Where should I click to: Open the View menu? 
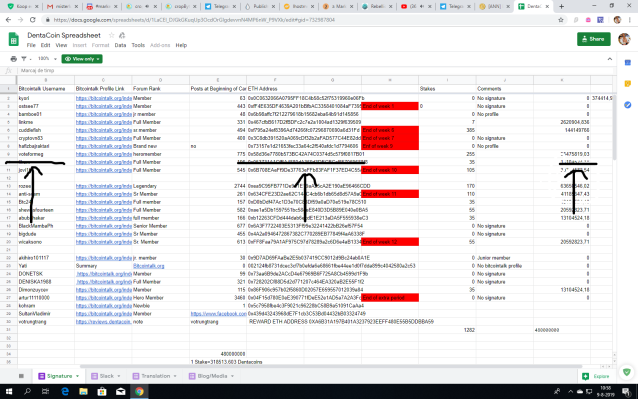[61, 45]
